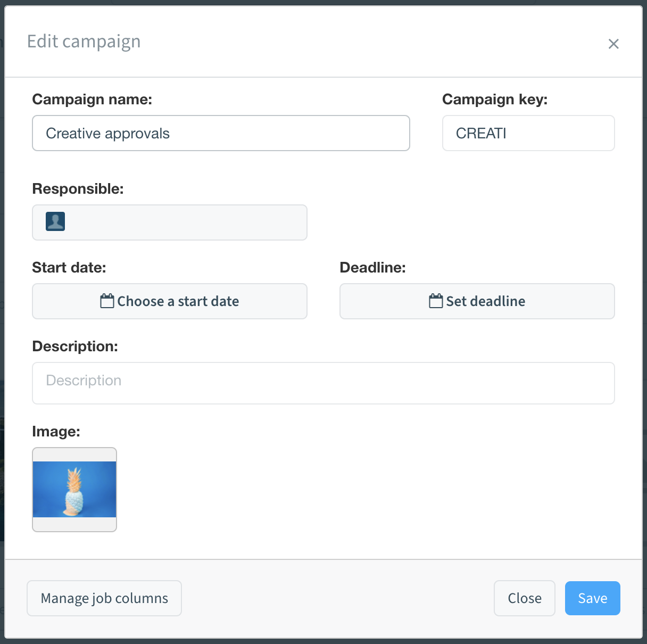
Task: Select the CREATI campaign key field
Action: [x=528, y=133]
